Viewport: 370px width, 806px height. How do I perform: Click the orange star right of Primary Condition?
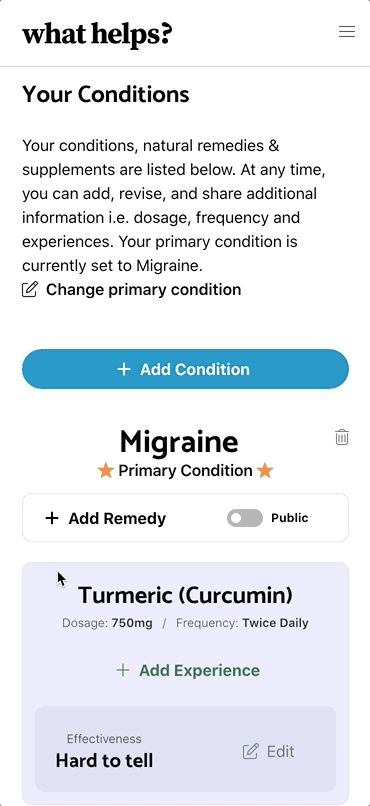point(265,470)
